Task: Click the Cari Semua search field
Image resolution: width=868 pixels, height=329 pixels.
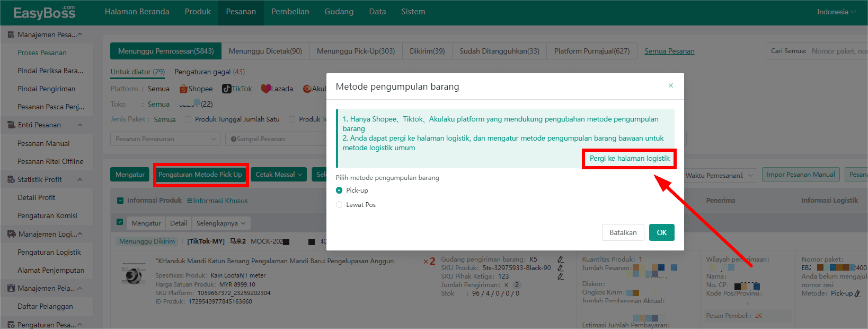Action: coord(839,51)
